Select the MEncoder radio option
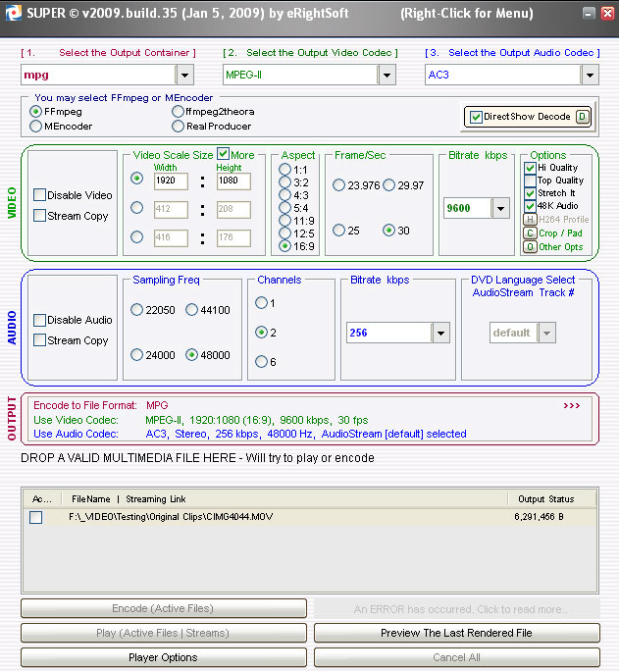619x672 pixels. pos(35,126)
